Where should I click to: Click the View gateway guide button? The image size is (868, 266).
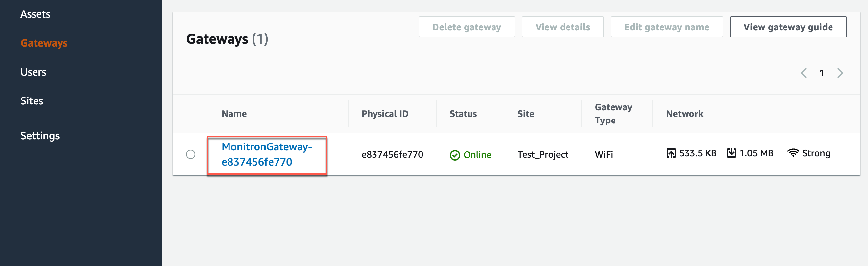(x=788, y=27)
